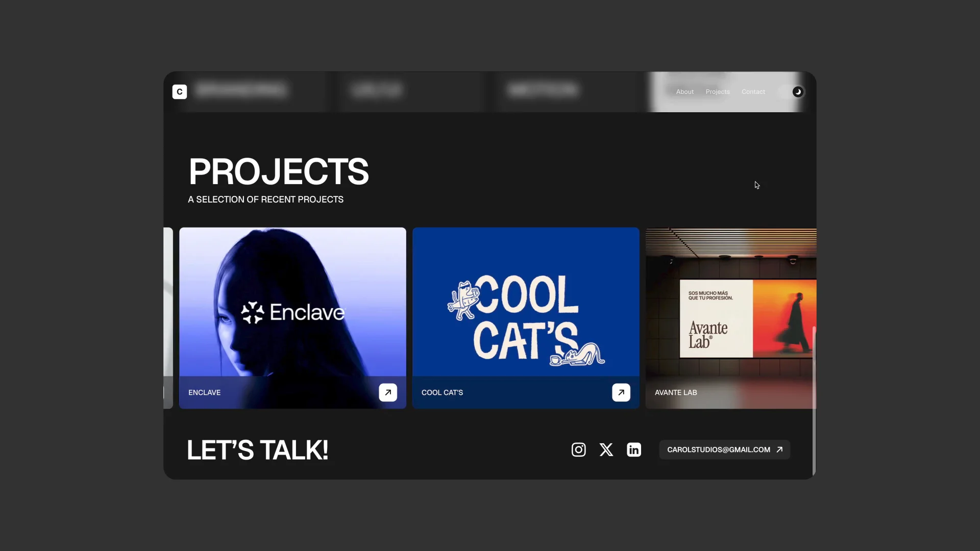Open the About page link
This screenshot has height=551, width=980.
point(684,92)
